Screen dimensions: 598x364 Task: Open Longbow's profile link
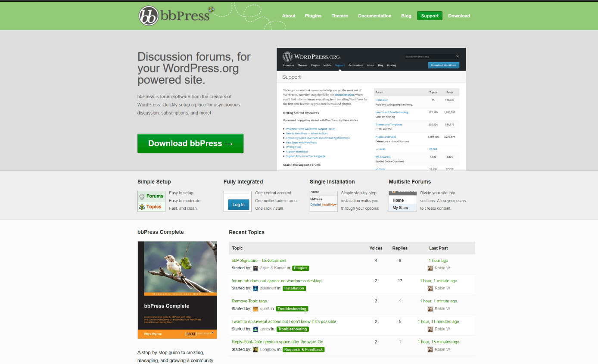click(268, 349)
